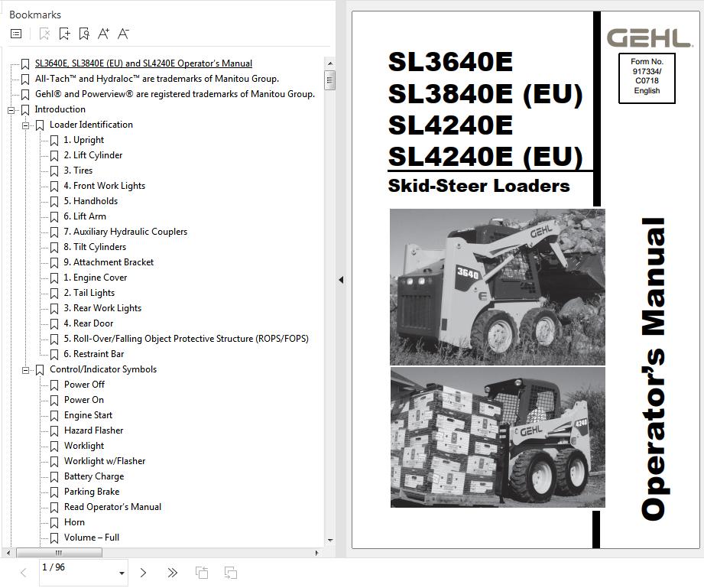Open the Hazard Flasher bookmark
This screenshot has width=704, height=588.
[93, 430]
